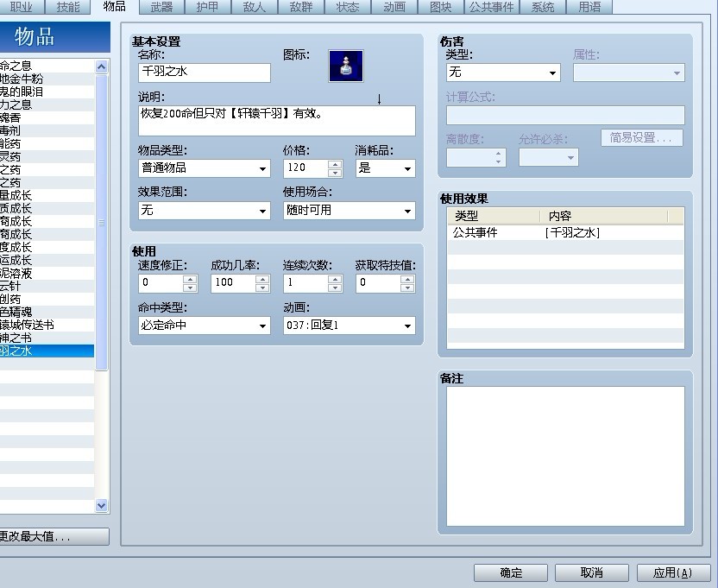Switch to the 技能 tab
This screenshot has width=718, height=588.
(68, 7)
